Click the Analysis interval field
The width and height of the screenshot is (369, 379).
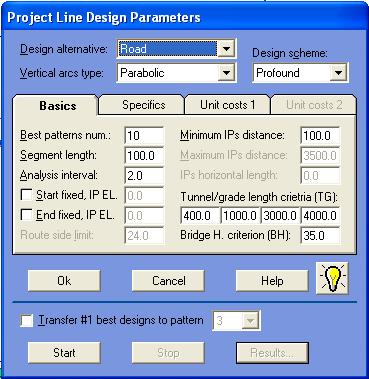point(144,176)
